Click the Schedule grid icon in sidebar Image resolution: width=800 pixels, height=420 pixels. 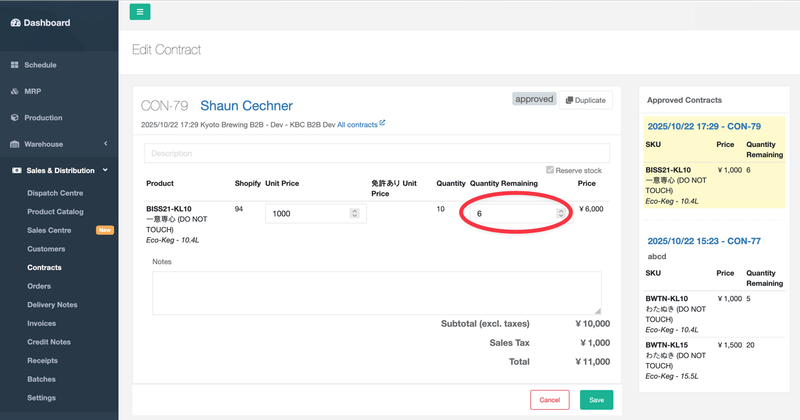(x=14, y=65)
